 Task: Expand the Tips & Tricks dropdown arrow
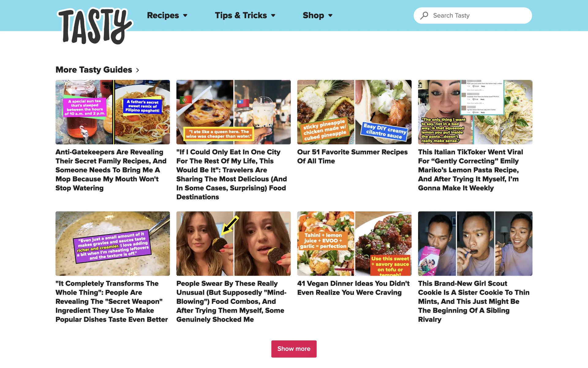point(273,16)
